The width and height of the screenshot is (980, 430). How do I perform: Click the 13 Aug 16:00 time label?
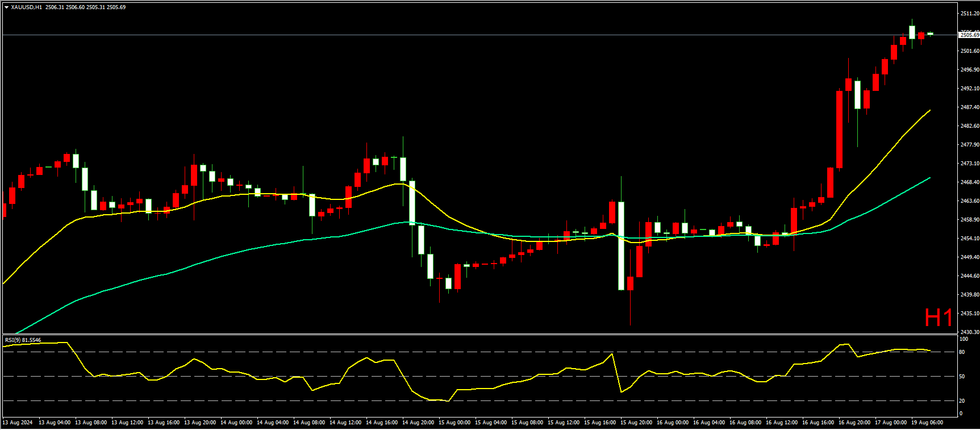164,423
